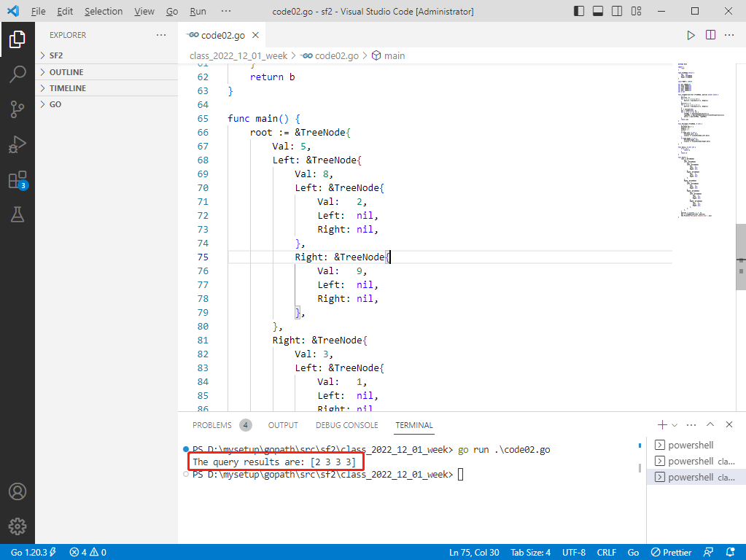Split the editor to the right
The height and width of the screenshot is (560, 746).
pos(710,35)
